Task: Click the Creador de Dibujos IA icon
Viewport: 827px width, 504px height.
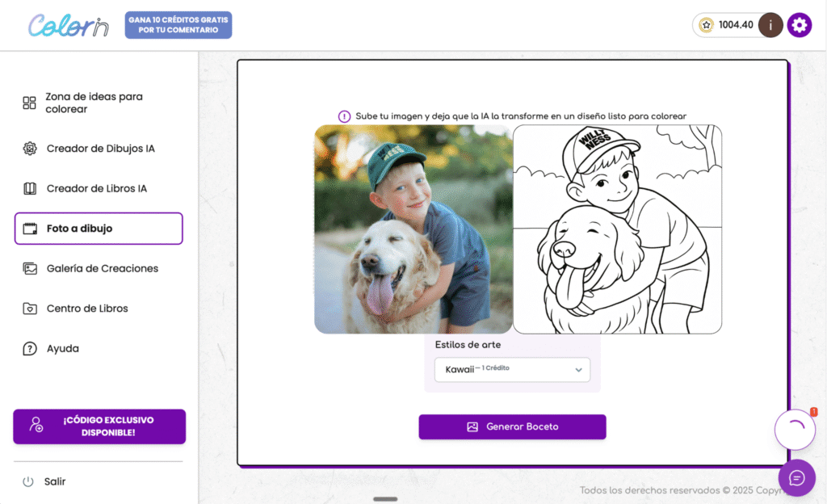Action: pyautogui.click(x=30, y=149)
